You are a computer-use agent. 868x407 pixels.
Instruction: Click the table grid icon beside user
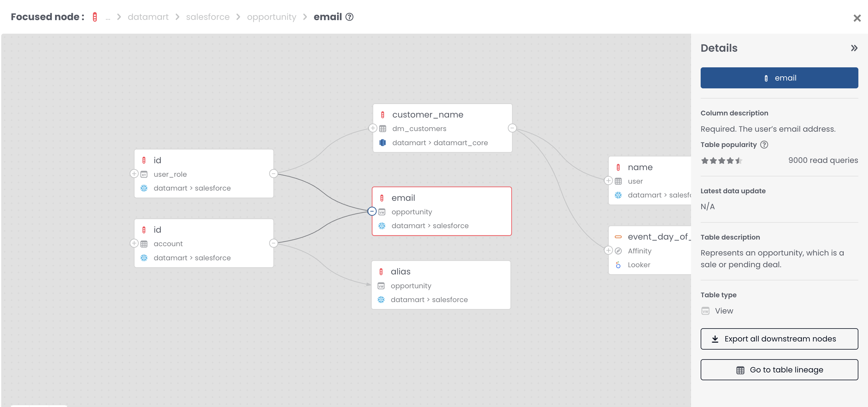[x=618, y=181]
